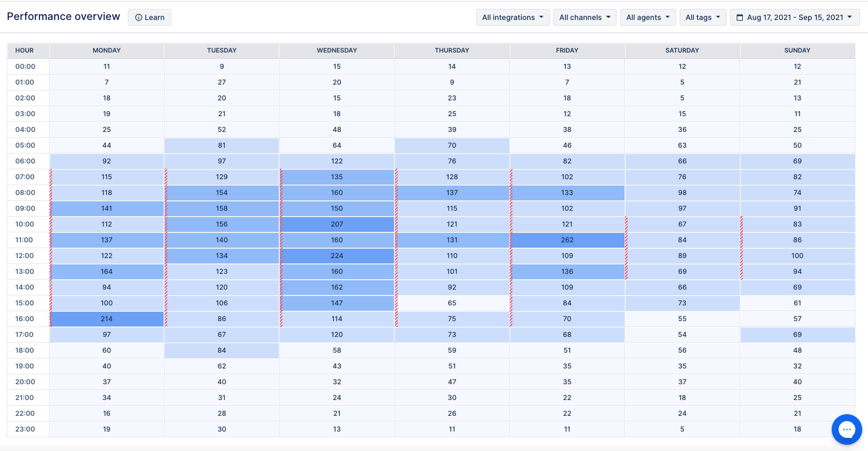Viewport: 868px width, 451px height.
Task: Click the Tuesday 05:00 cell showing 81
Action: (222, 145)
